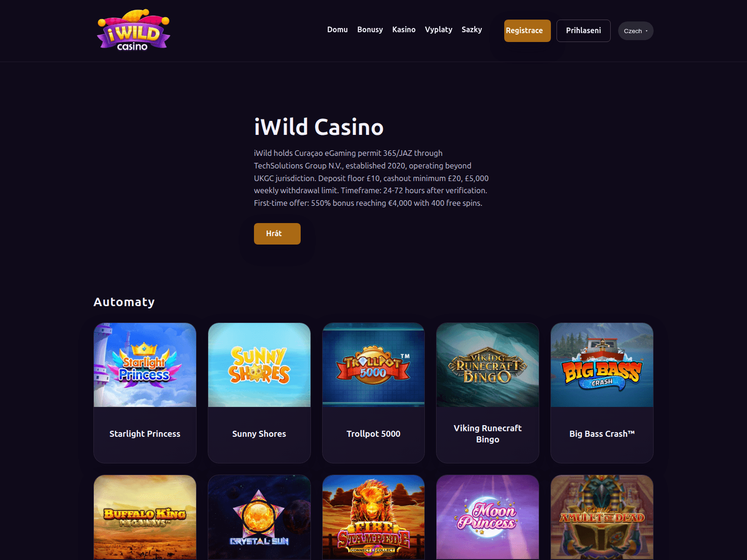The image size is (747, 560).
Task: Select the Crystal Sun game image
Action: tap(259, 517)
